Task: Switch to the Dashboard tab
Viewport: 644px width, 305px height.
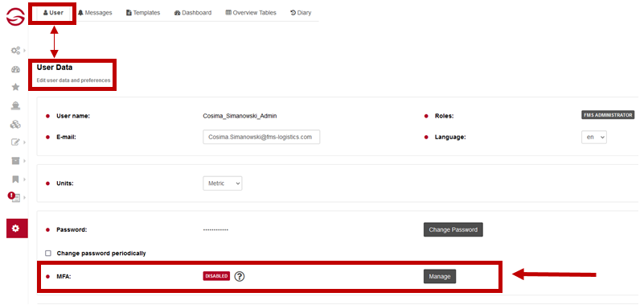Action: point(193,13)
